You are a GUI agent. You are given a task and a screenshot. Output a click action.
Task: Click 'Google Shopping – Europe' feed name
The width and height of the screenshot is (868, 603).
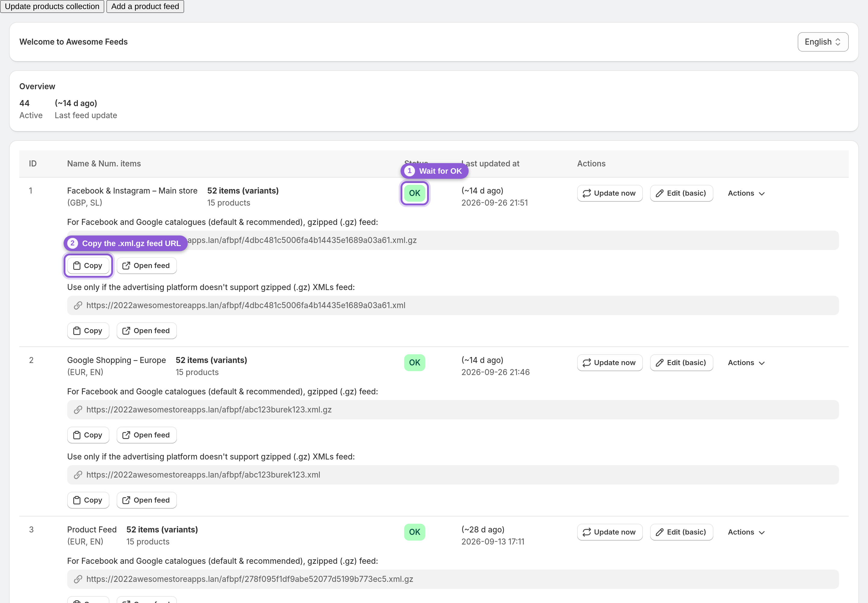tap(116, 360)
